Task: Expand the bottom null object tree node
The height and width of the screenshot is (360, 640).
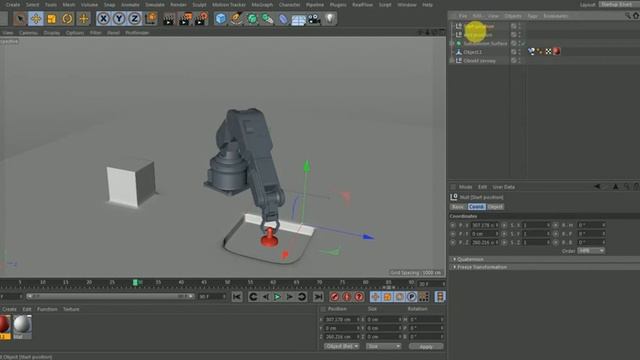Action: tap(452, 60)
